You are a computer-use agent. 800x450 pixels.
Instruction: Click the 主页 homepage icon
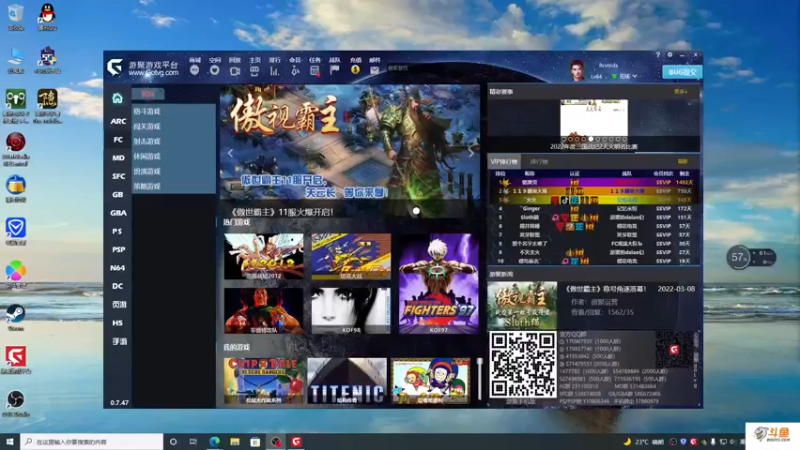pyautogui.click(x=255, y=71)
